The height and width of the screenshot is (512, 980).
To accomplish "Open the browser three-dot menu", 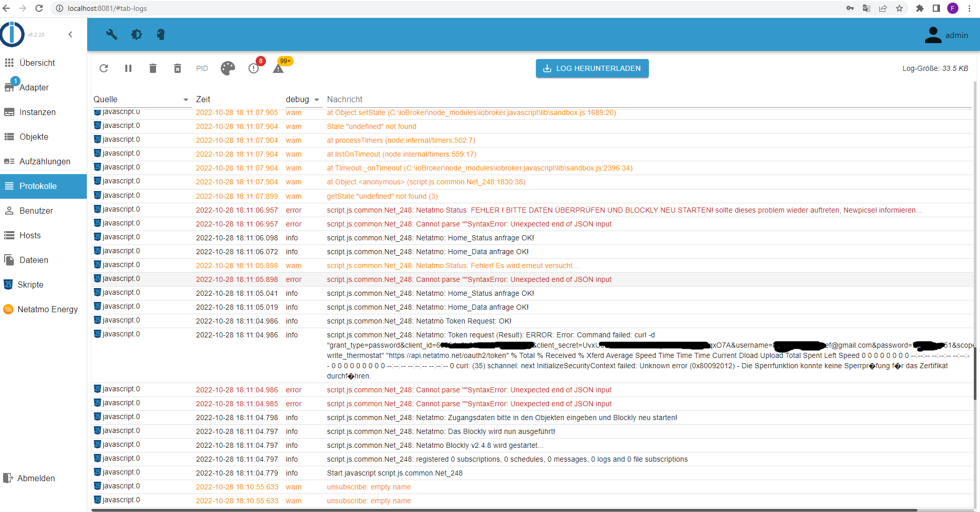I will click(969, 8).
